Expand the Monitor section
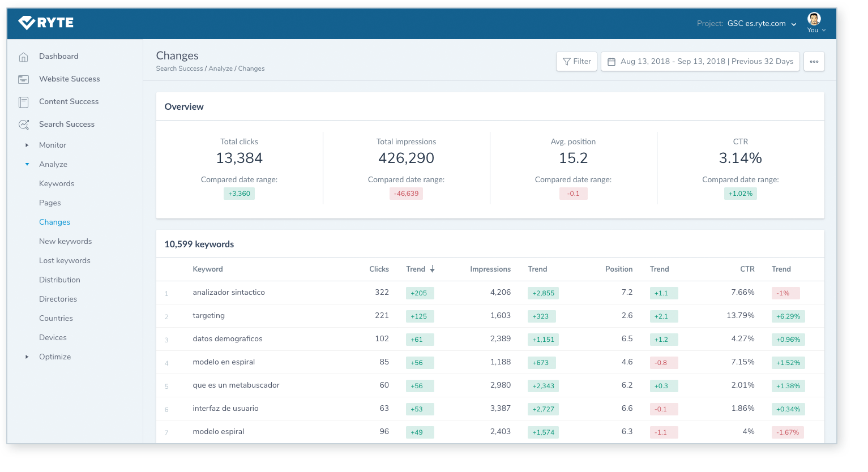The width and height of the screenshot is (868, 472). (27, 145)
